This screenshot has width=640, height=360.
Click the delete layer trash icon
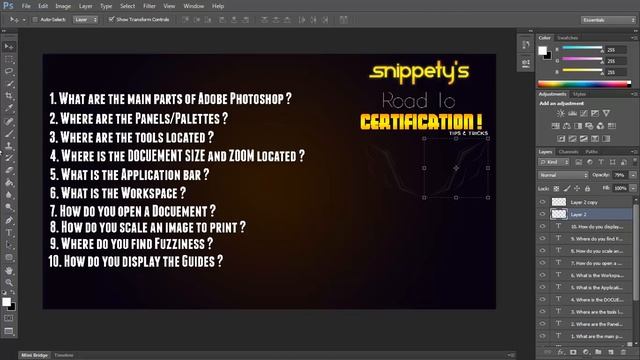coord(623,352)
